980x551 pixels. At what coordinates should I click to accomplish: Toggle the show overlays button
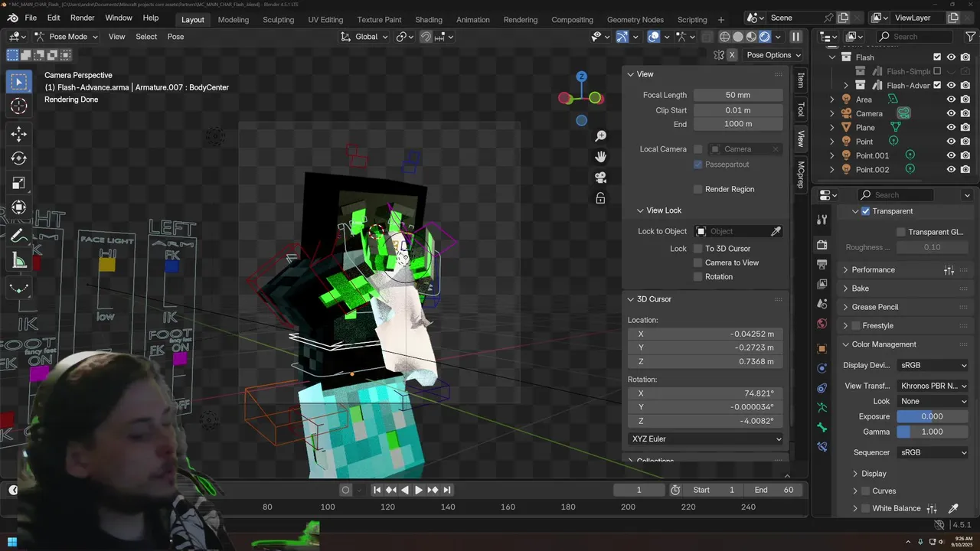653,37
